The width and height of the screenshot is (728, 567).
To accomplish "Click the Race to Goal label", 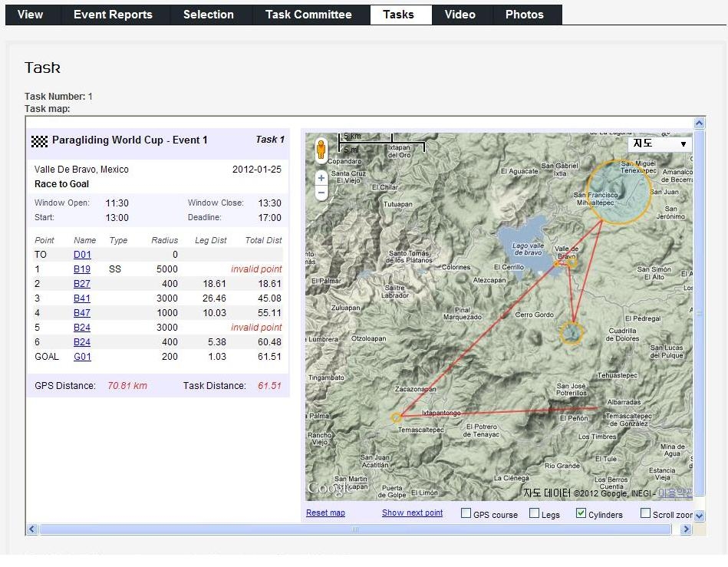I will [61, 184].
